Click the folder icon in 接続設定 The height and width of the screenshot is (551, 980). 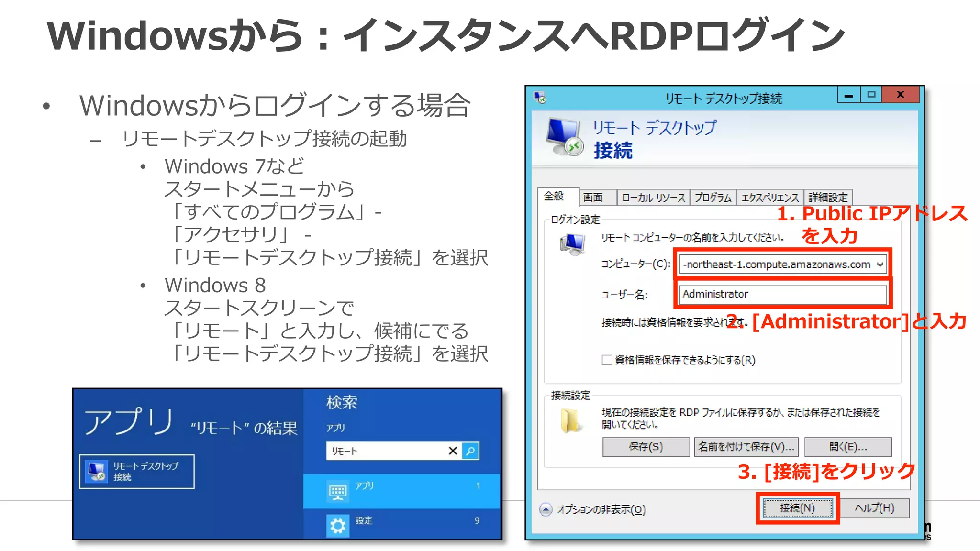[570, 421]
